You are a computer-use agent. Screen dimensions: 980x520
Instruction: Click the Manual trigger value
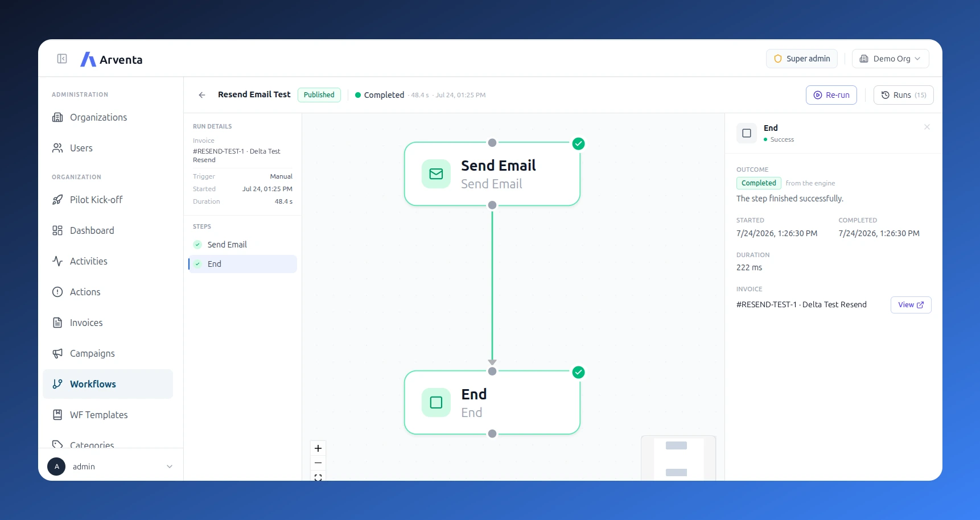(281, 176)
